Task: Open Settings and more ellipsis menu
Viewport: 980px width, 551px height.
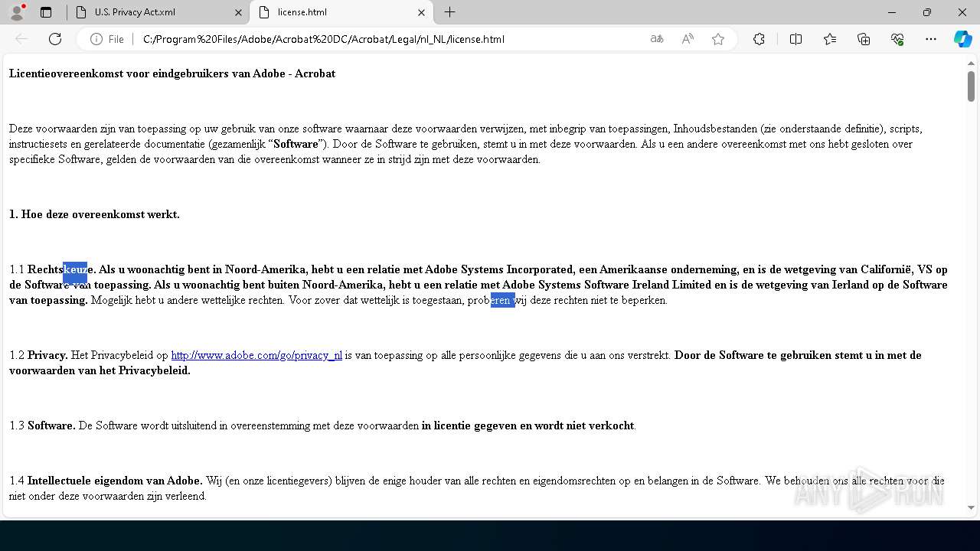Action: click(931, 39)
